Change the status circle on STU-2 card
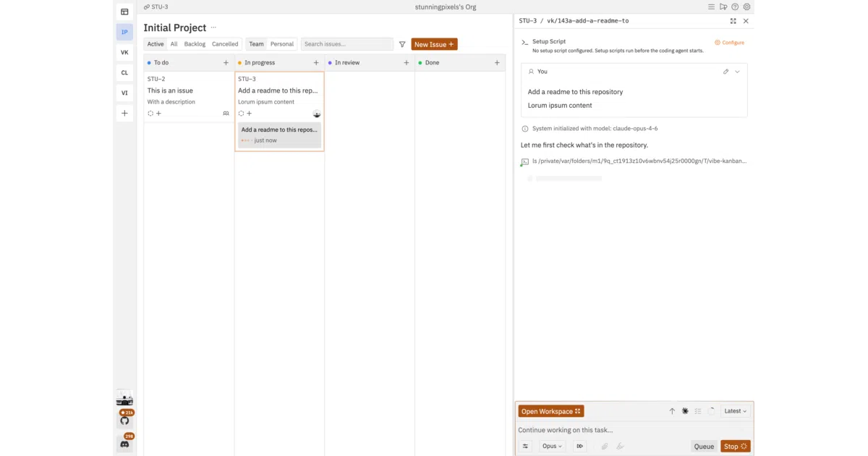This screenshot has width=868, height=456. click(x=150, y=114)
